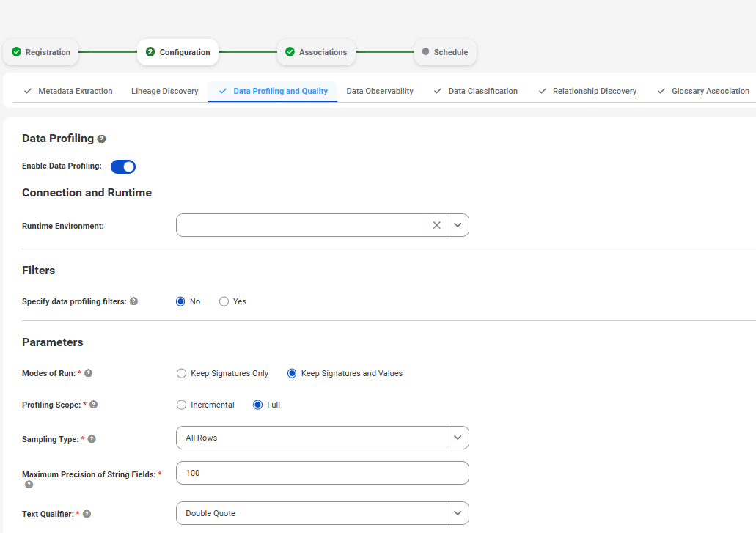The image size is (756, 533).
Task: Expand Runtime Environment dropdown arrow
Action: coord(458,225)
